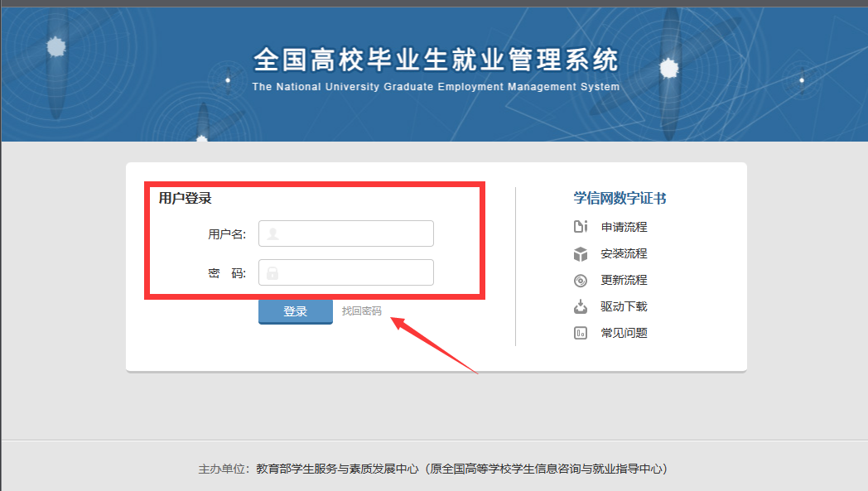This screenshot has width=868, height=491.
Task: Click the 用户名: field label
Action: click(x=227, y=234)
